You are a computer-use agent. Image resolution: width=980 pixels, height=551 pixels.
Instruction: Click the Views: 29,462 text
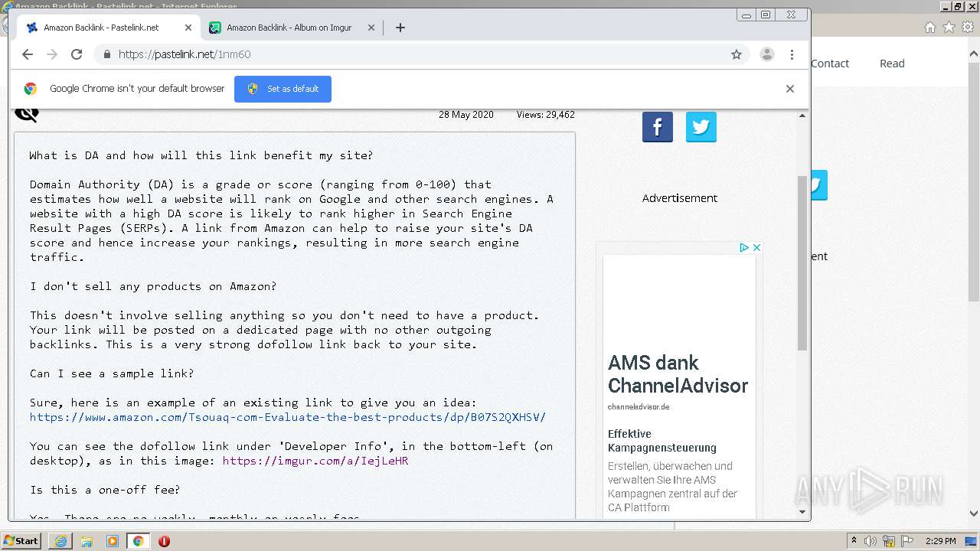[x=545, y=115]
